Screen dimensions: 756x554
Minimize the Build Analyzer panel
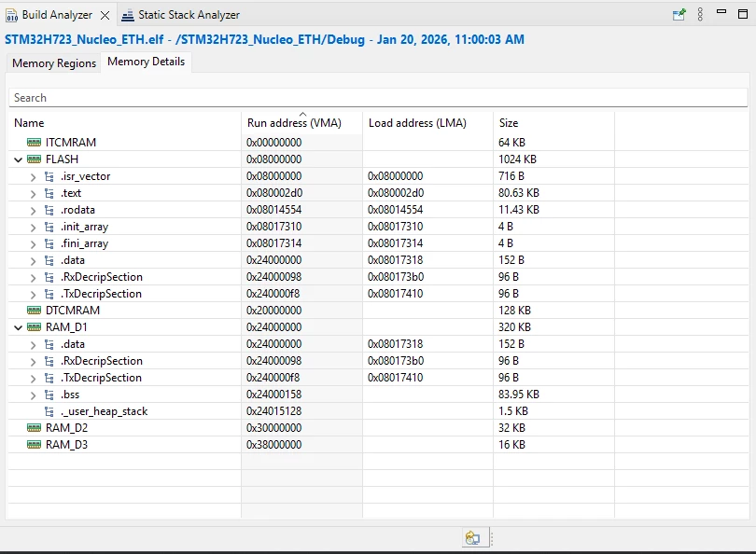(721, 11)
